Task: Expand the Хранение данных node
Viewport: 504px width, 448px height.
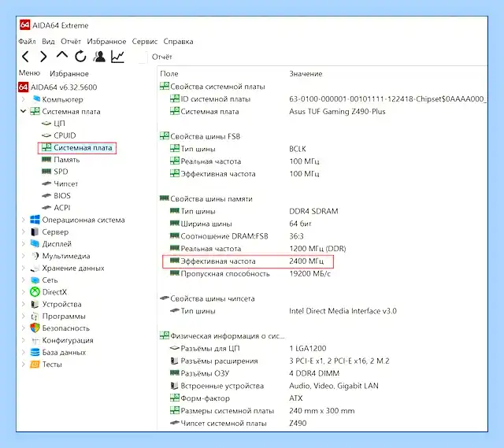Action: tap(23, 268)
